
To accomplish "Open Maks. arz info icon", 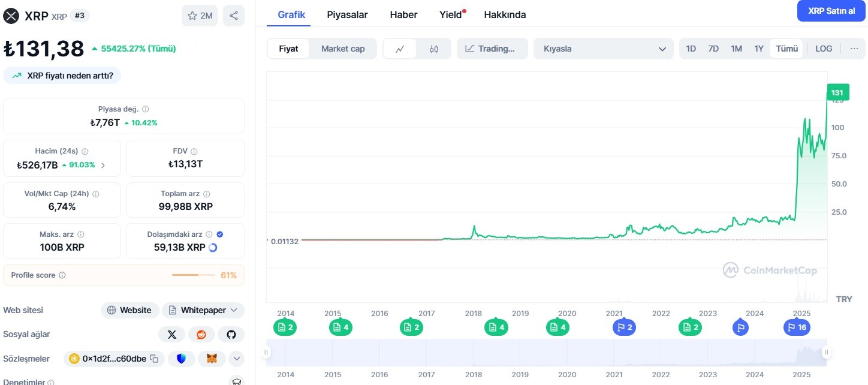I will (81, 234).
